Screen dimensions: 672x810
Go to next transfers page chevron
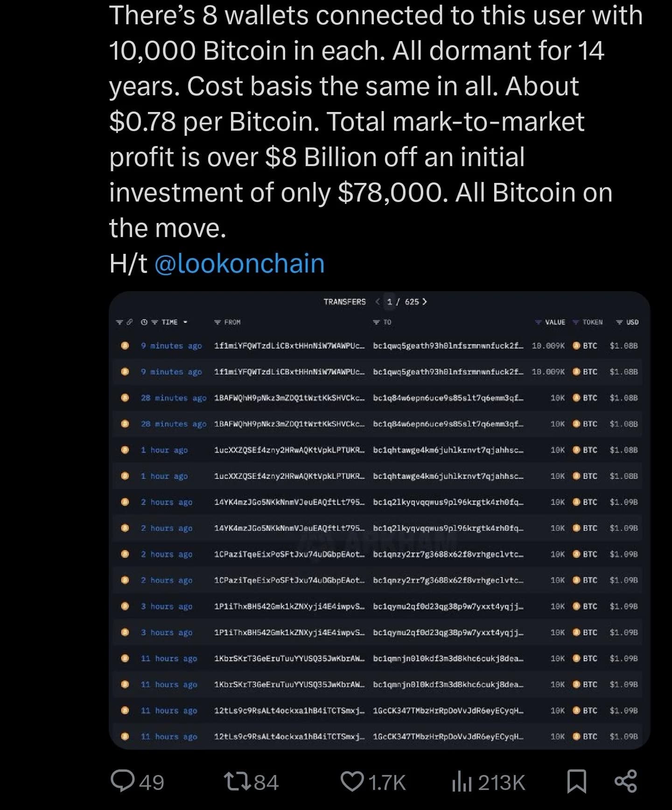(424, 301)
